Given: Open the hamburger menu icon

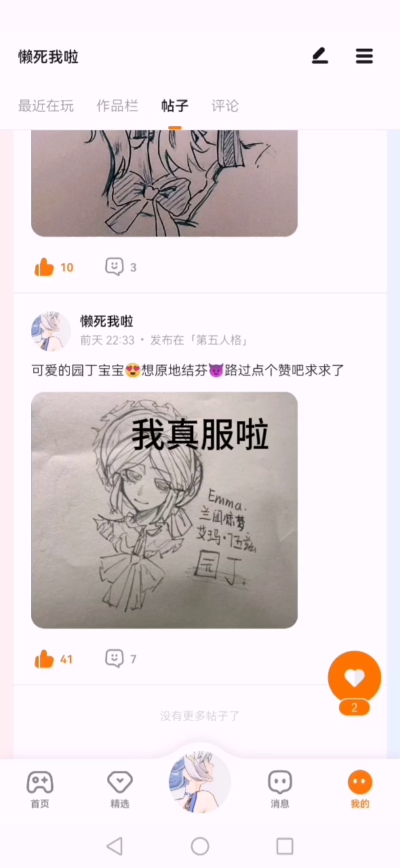Looking at the screenshot, I should (x=364, y=56).
